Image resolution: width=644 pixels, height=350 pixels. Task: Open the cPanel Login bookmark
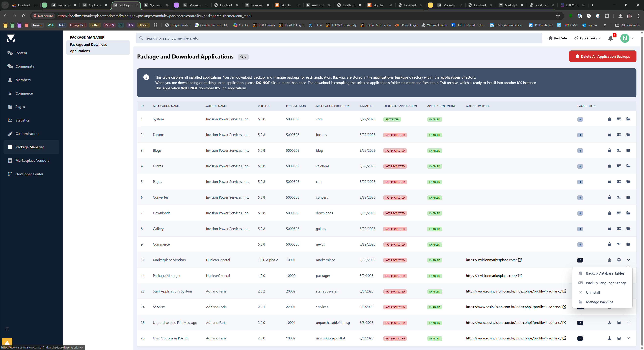(x=406, y=25)
